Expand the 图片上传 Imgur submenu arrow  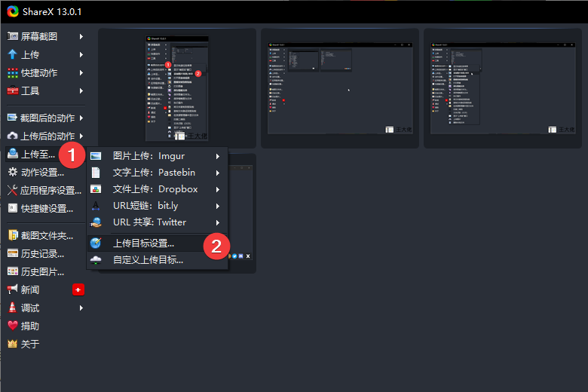click(218, 156)
